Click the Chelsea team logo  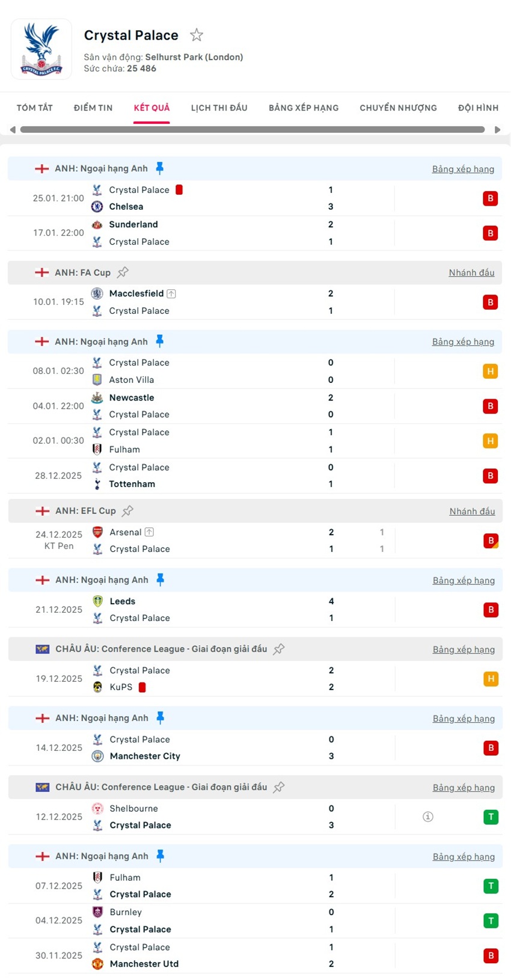(x=97, y=206)
